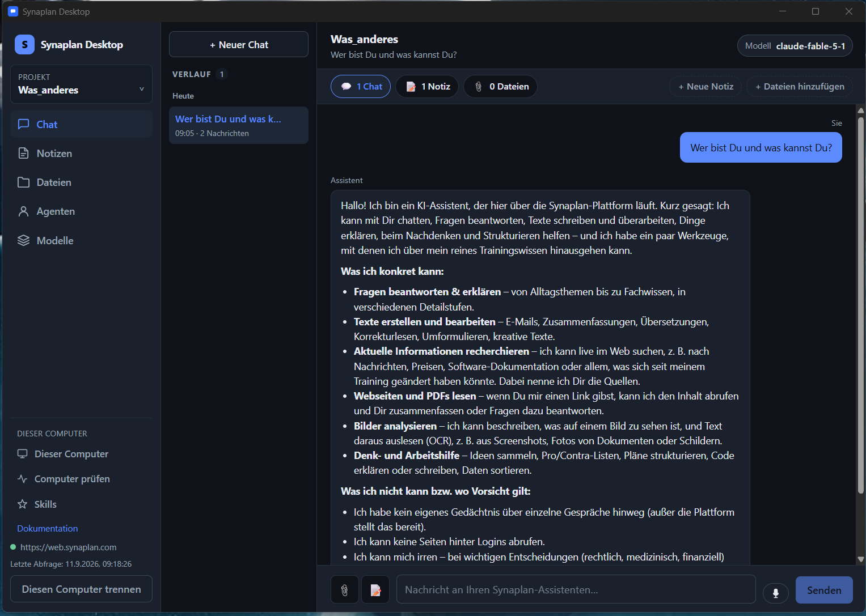
Task: Activate the microphone voice input button
Action: (776, 592)
